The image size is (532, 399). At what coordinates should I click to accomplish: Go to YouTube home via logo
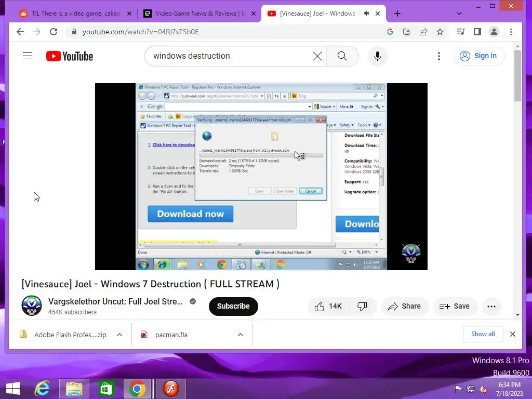[x=70, y=56]
